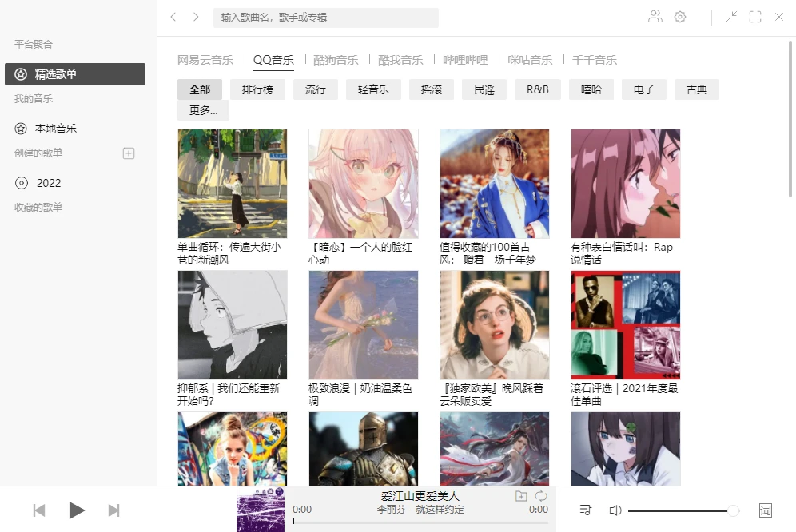Screen dimensions: 796x532
Task: Open the 滚石评选 2021年度最佳单曲 playlist
Action: 626,338
